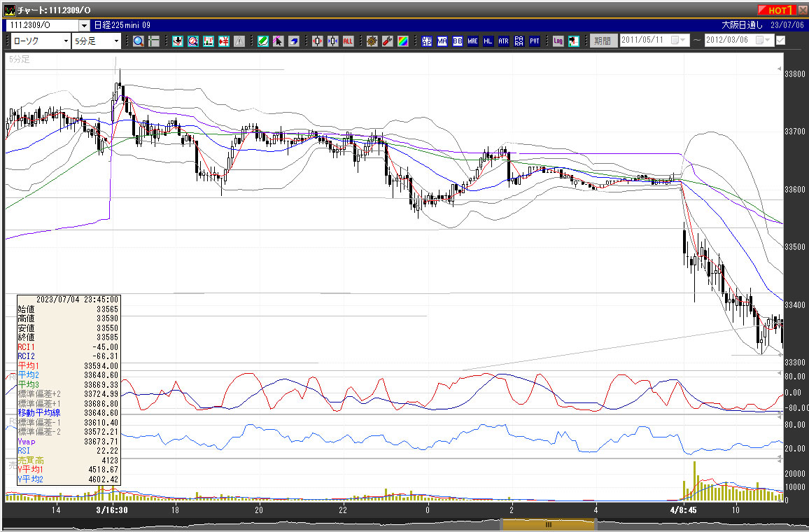809x532 pixels.
Task: Click the toolbar icon with black down arrow
Action: [178, 41]
